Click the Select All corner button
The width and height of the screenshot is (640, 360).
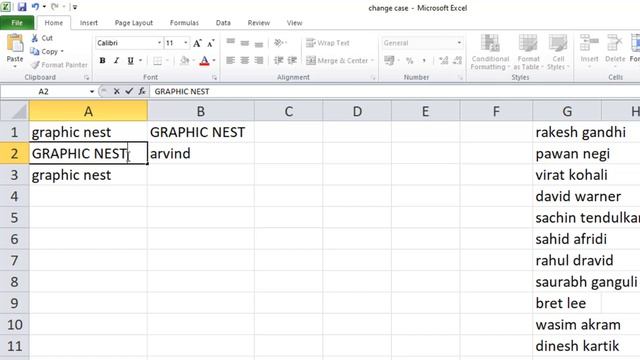coord(14,111)
